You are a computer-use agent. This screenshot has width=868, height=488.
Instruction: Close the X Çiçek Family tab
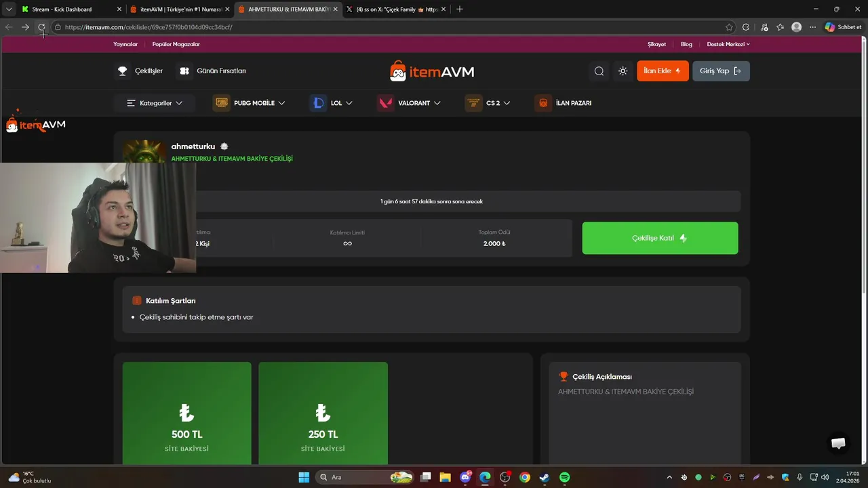[443, 9]
